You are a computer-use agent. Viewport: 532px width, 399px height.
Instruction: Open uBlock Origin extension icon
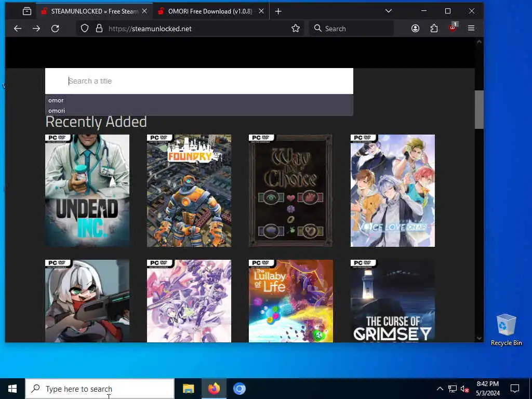(x=453, y=28)
